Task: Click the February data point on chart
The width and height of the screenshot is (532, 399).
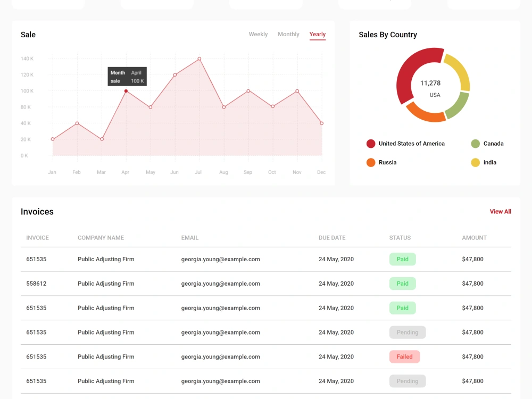Action: pos(77,123)
